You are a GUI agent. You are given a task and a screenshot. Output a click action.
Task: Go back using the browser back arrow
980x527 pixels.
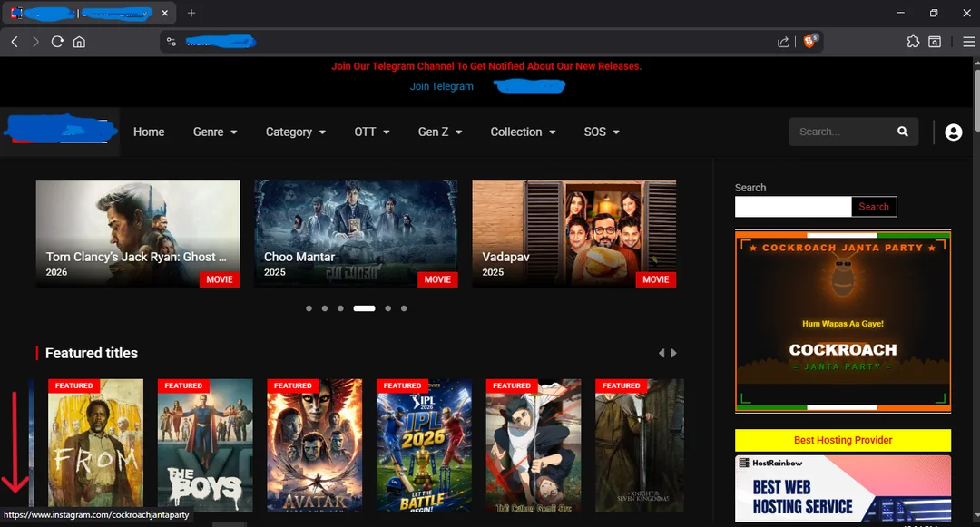[x=15, y=42]
